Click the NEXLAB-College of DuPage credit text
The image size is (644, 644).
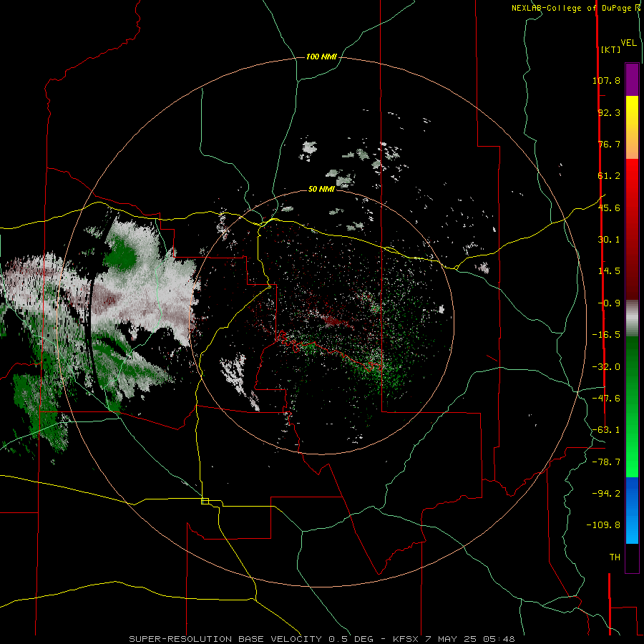click(x=575, y=8)
